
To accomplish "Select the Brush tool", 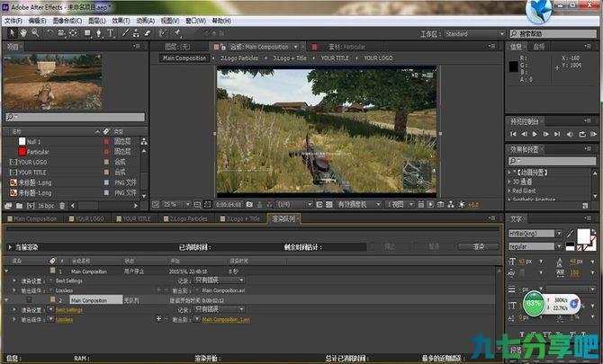I will click(x=125, y=33).
